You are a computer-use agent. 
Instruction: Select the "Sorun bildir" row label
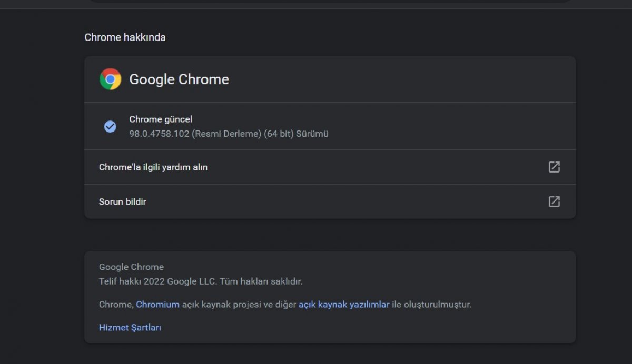pos(123,201)
